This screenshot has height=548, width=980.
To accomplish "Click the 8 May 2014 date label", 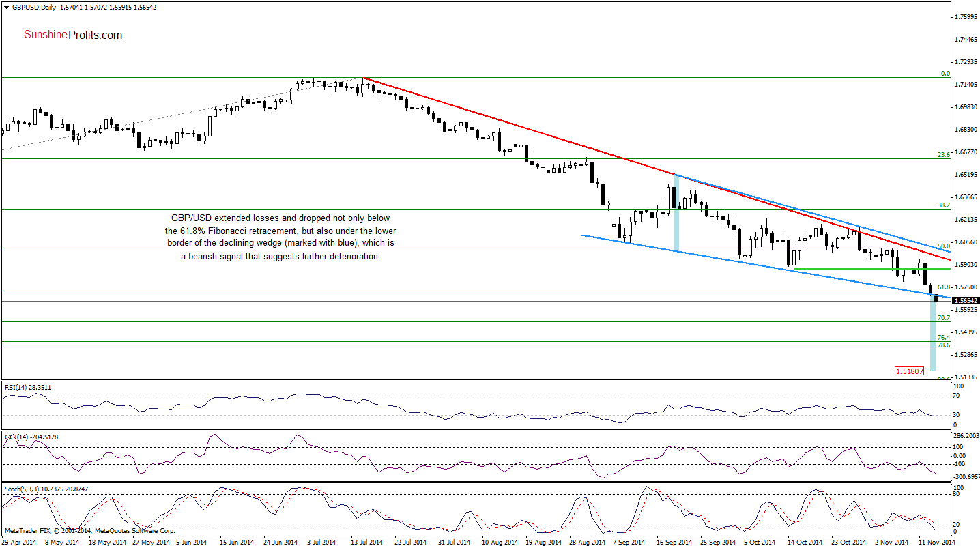I will point(62,542).
